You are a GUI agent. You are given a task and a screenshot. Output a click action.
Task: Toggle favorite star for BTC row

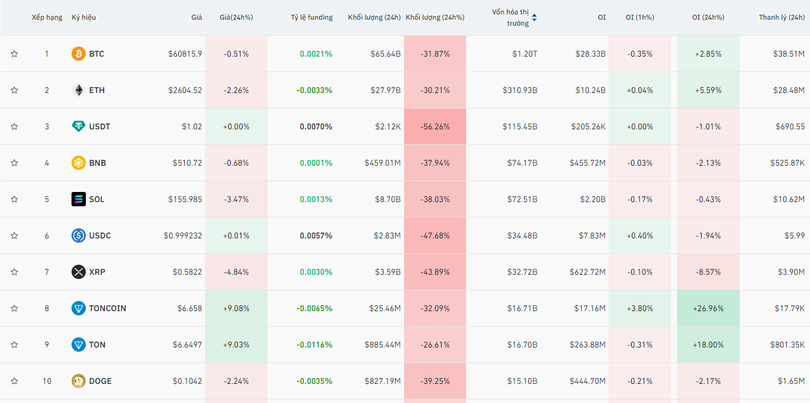14,54
